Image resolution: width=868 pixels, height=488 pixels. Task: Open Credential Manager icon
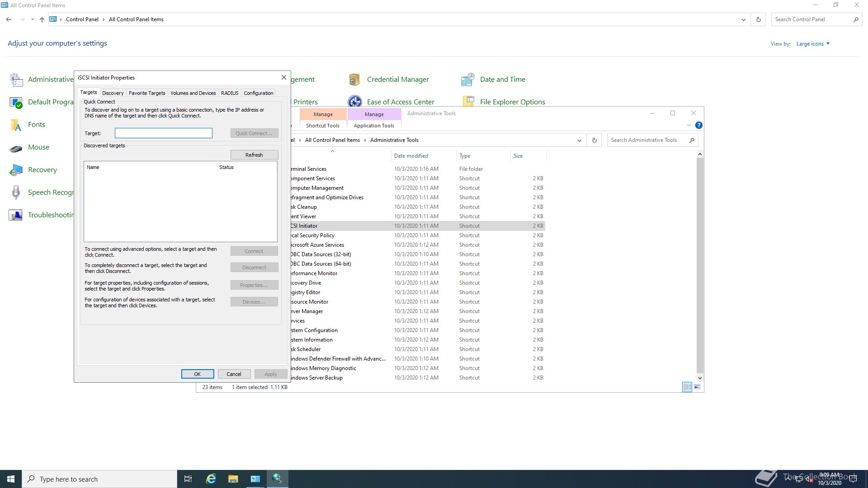(355, 80)
